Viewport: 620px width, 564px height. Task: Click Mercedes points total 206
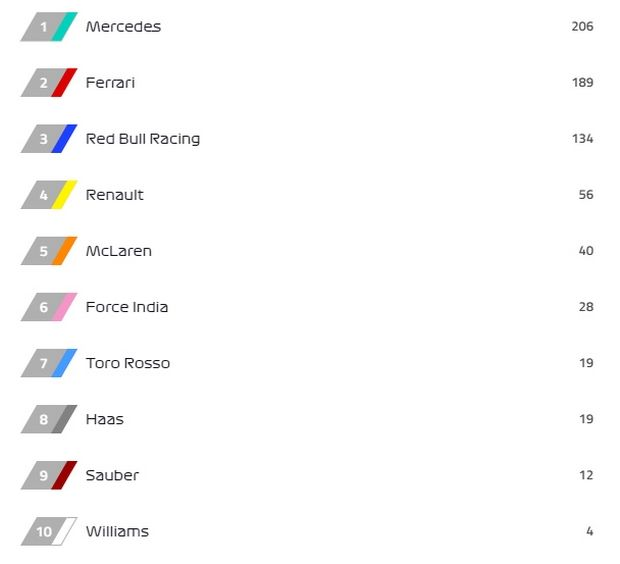582,26
